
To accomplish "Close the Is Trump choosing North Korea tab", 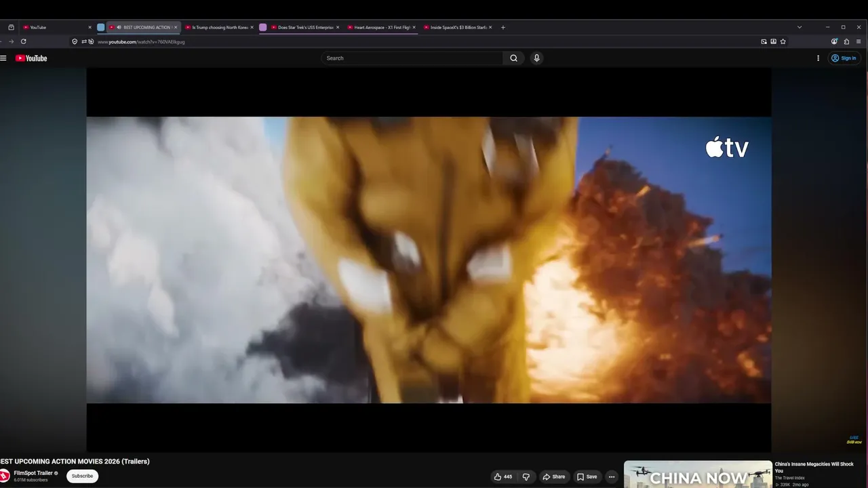I will 252,27.
